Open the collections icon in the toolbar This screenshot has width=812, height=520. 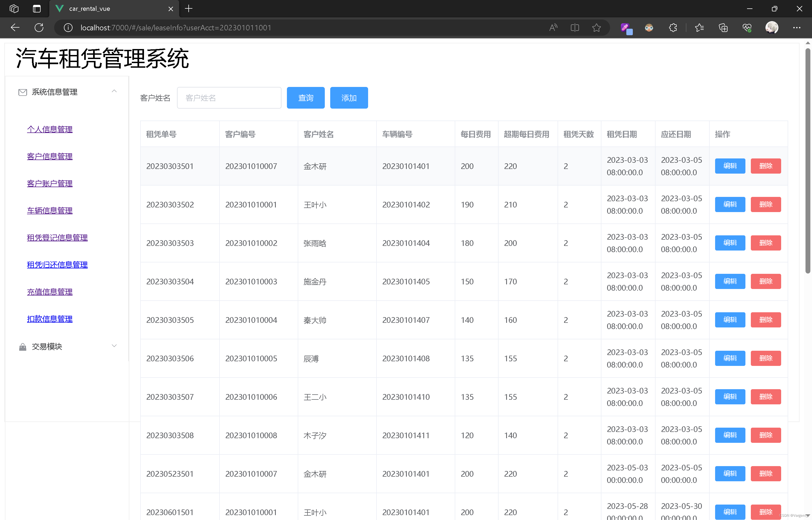point(723,28)
